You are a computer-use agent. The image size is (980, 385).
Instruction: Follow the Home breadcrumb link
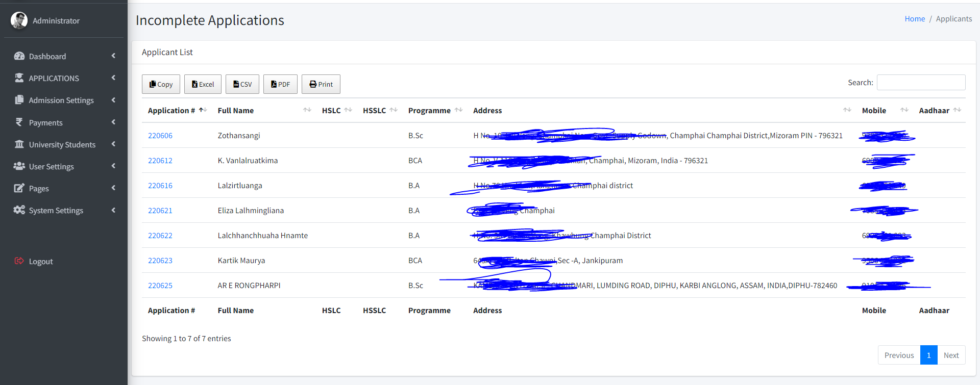pyautogui.click(x=915, y=19)
